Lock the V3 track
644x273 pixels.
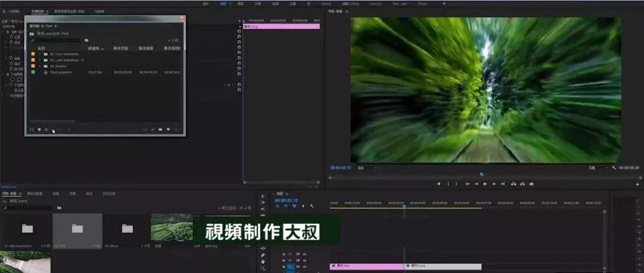point(283,254)
